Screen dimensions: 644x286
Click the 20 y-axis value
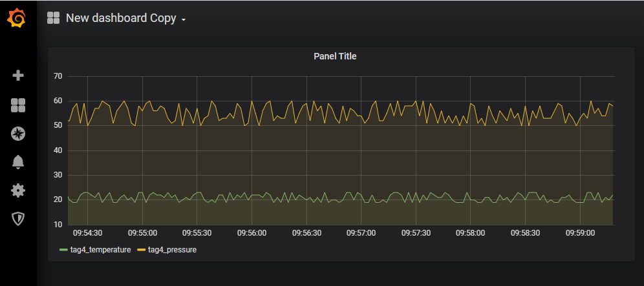coord(58,200)
